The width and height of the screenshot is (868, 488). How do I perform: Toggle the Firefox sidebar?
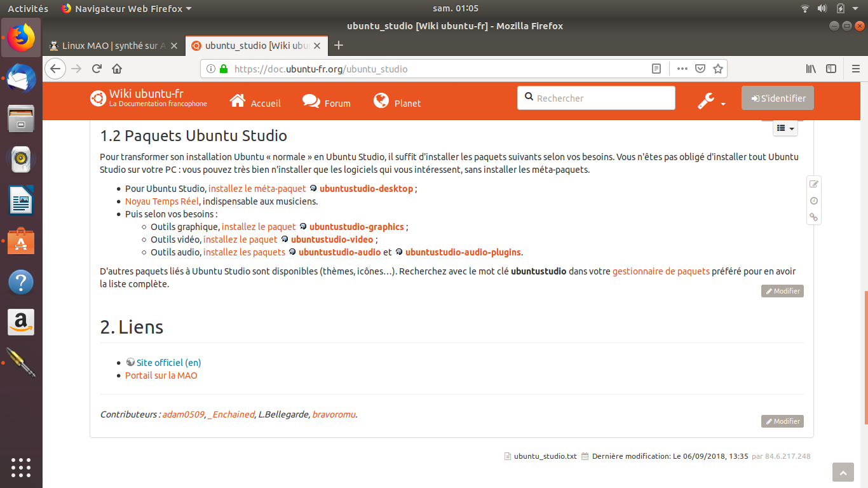point(831,69)
